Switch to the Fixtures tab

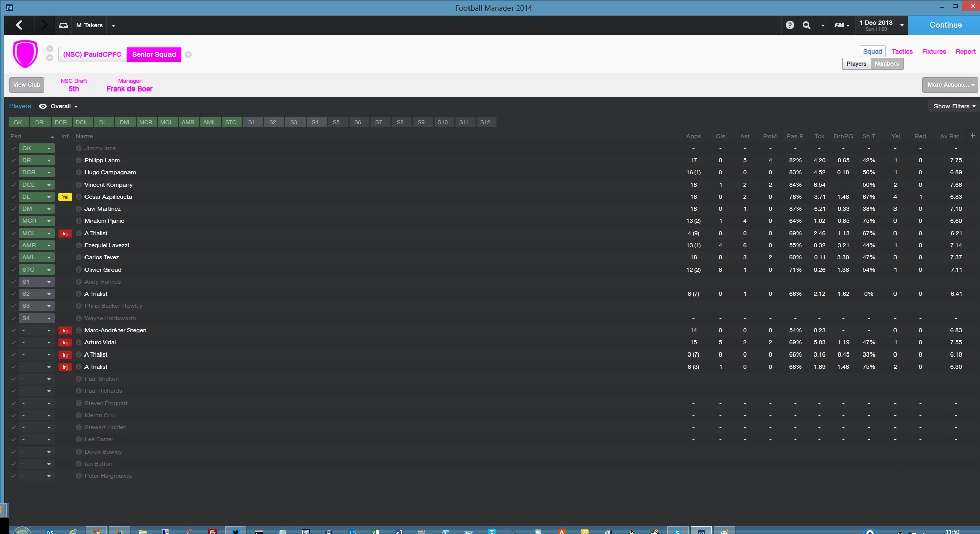tap(934, 51)
